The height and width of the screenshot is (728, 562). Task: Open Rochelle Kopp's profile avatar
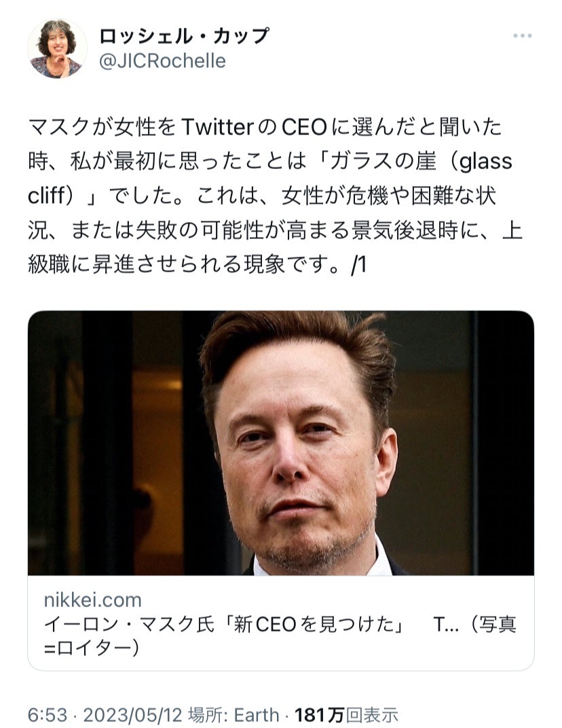(x=56, y=49)
